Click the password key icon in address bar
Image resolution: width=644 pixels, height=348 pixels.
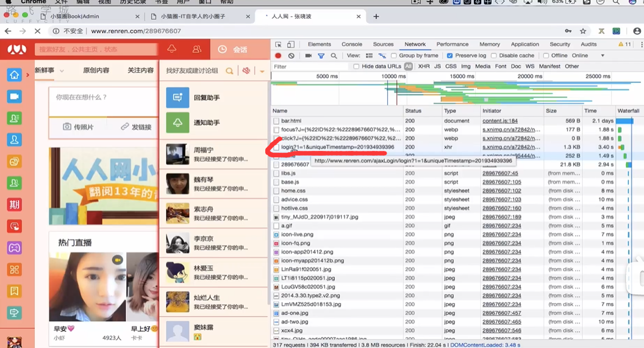coord(568,31)
